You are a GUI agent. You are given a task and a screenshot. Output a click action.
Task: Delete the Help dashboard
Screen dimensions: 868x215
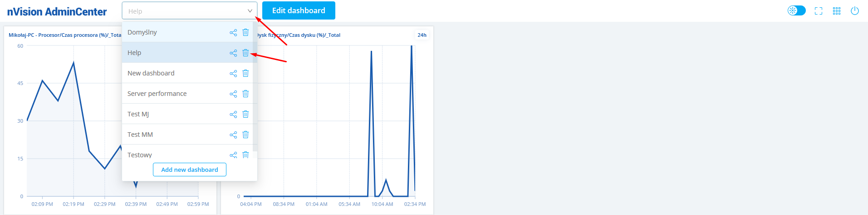(x=245, y=53)
